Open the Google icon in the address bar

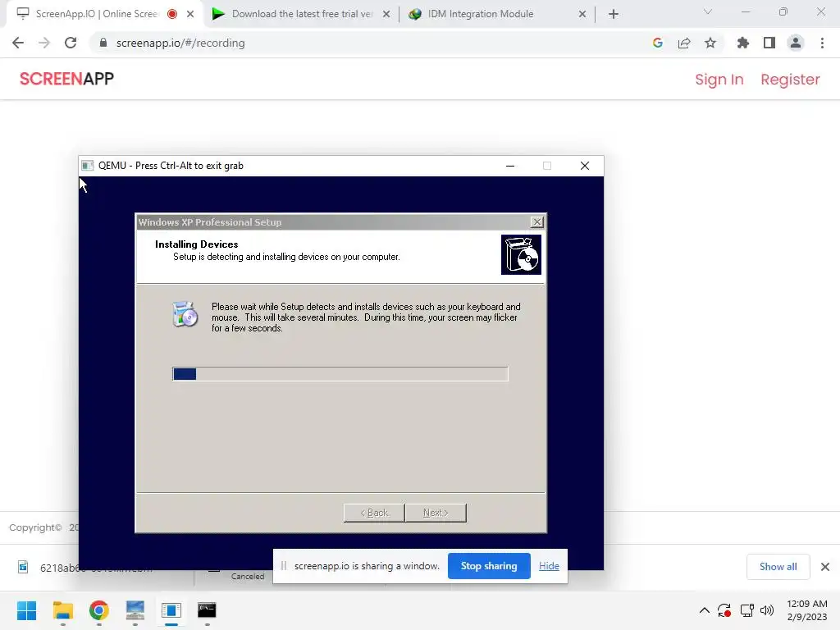pyautogui.click(x=657, y=43)
